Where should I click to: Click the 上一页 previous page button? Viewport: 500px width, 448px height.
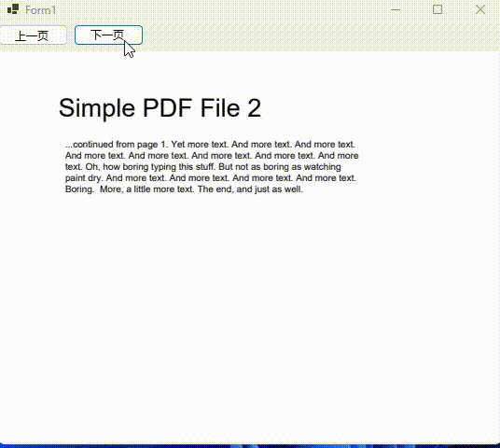click(x=33, y=35)
